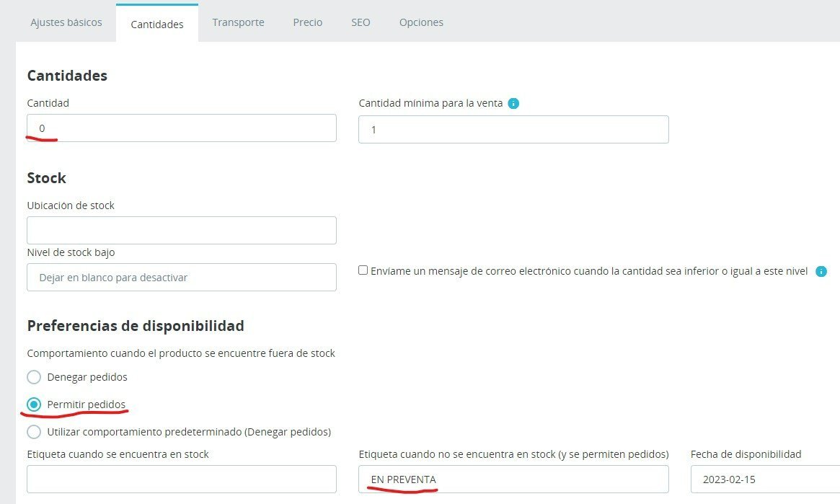Click the Cantidades tab

[x=157, y=24]
